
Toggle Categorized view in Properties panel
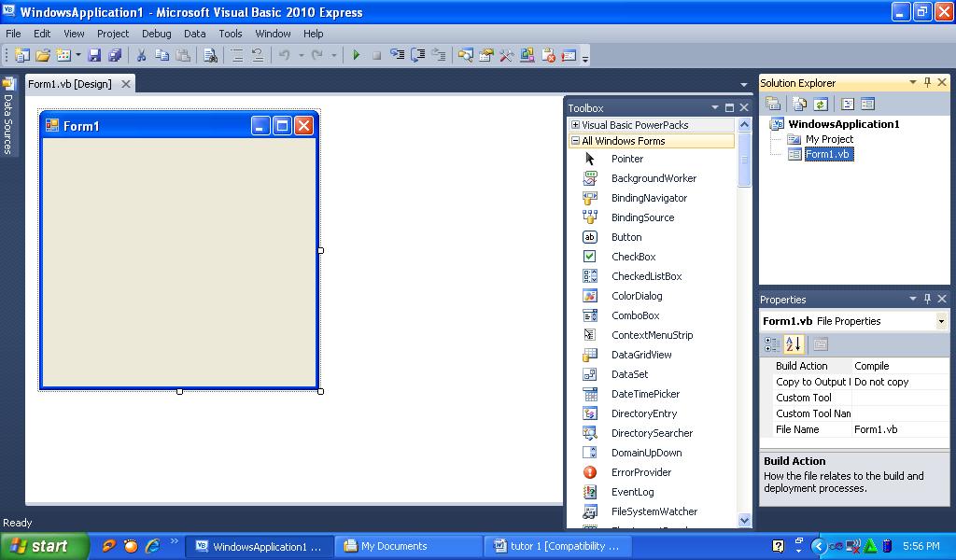[x=772, y=344]
